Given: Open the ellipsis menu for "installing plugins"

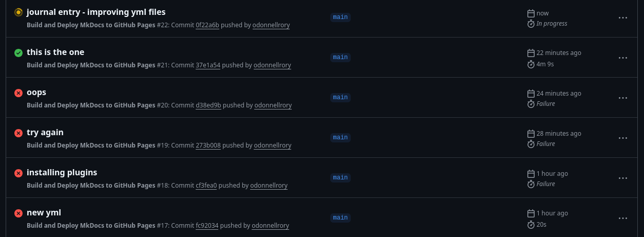Looking at the screenshot, I should click(x=622, y=178).
